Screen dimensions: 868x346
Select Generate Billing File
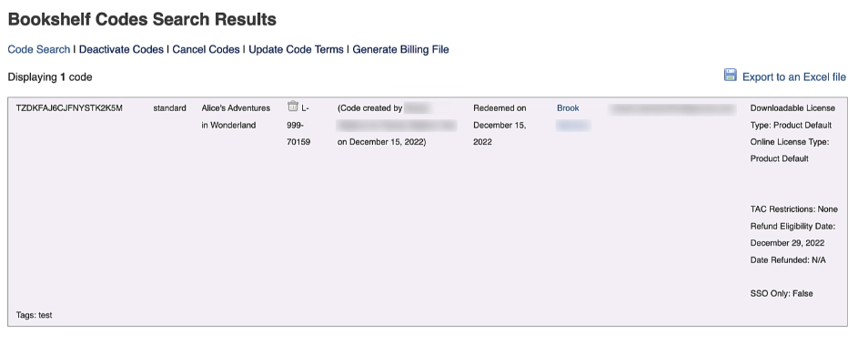pos(400,49)
